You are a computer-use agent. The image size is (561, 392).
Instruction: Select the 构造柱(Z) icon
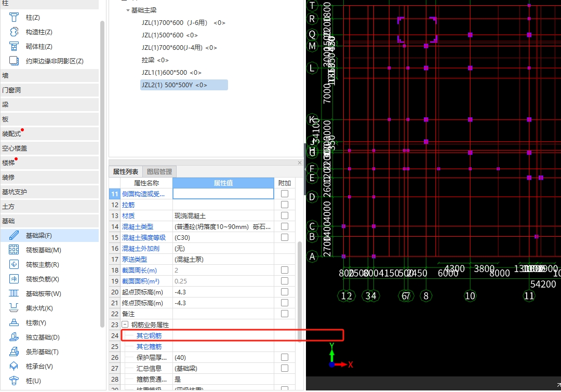(14, 32)
